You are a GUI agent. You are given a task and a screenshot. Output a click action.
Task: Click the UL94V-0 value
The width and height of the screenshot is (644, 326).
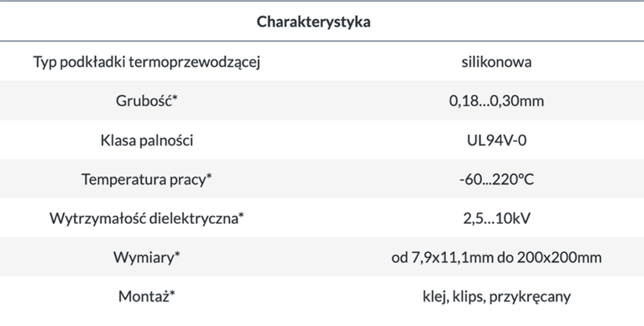pos(496,140)
